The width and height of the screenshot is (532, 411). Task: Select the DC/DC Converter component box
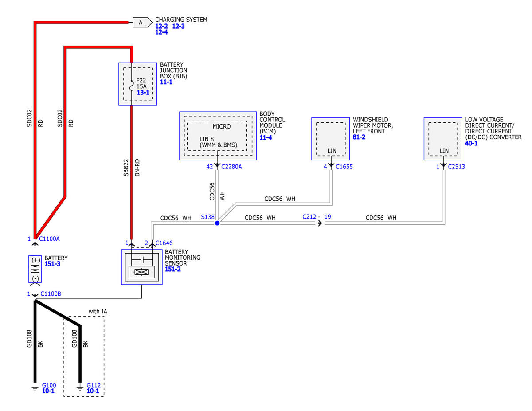pos(443,138)
